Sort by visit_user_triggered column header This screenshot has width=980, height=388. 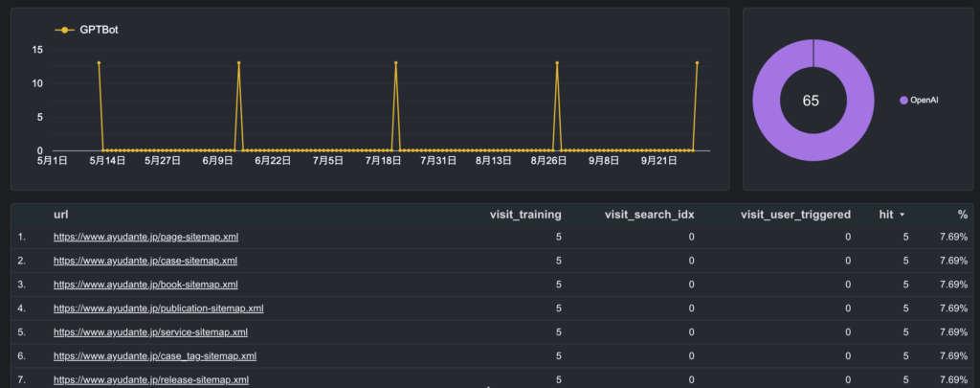click(x=795, y=215)
